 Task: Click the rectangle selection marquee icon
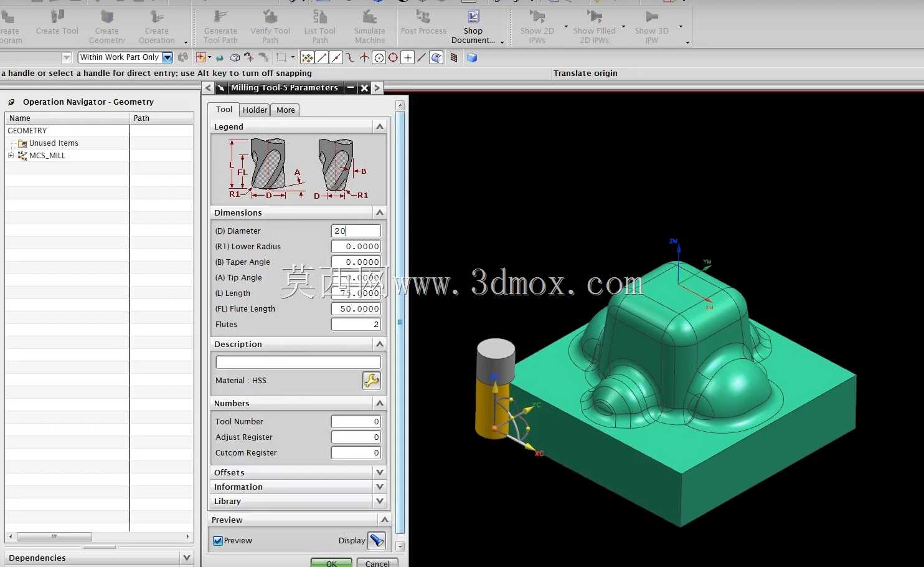pos(281,58)
